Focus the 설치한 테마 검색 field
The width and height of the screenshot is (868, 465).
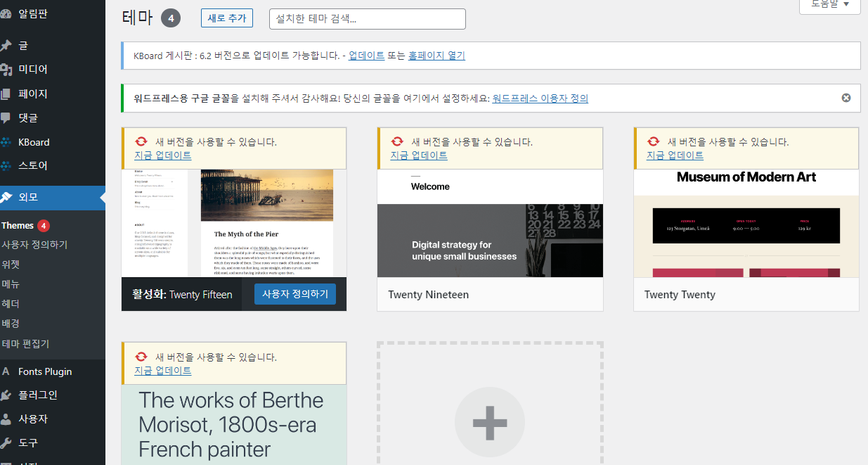point(368,19)
